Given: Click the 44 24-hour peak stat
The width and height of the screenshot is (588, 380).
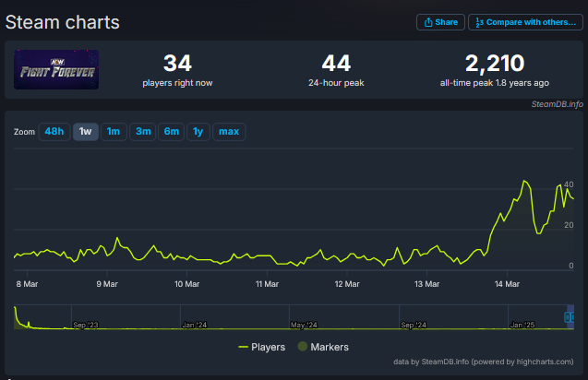Looking at the screenshot, I should click(336, 70).
